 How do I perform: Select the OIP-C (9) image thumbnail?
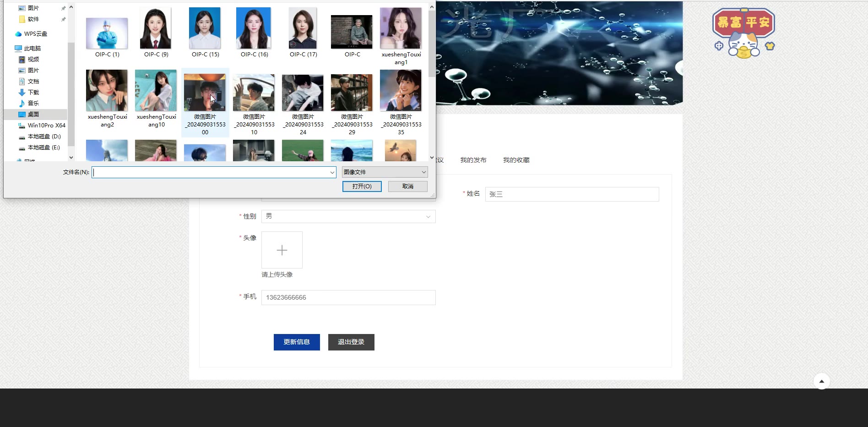[x=156, y=28]
